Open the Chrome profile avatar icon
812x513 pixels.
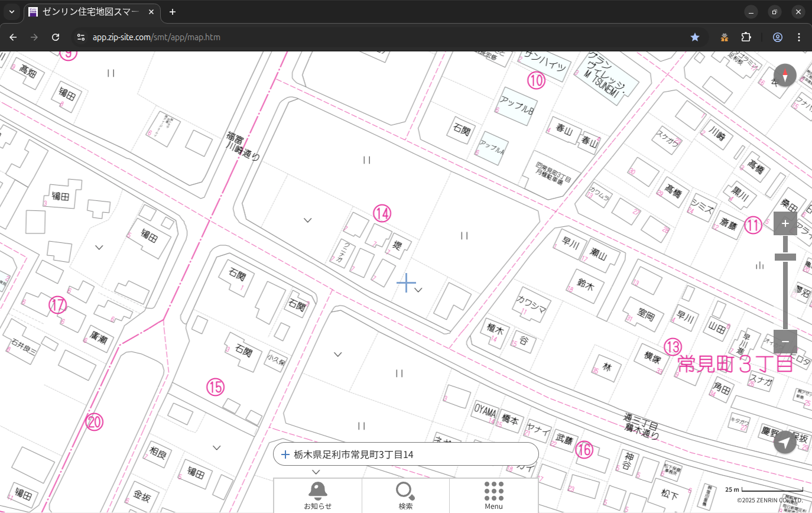777,37
